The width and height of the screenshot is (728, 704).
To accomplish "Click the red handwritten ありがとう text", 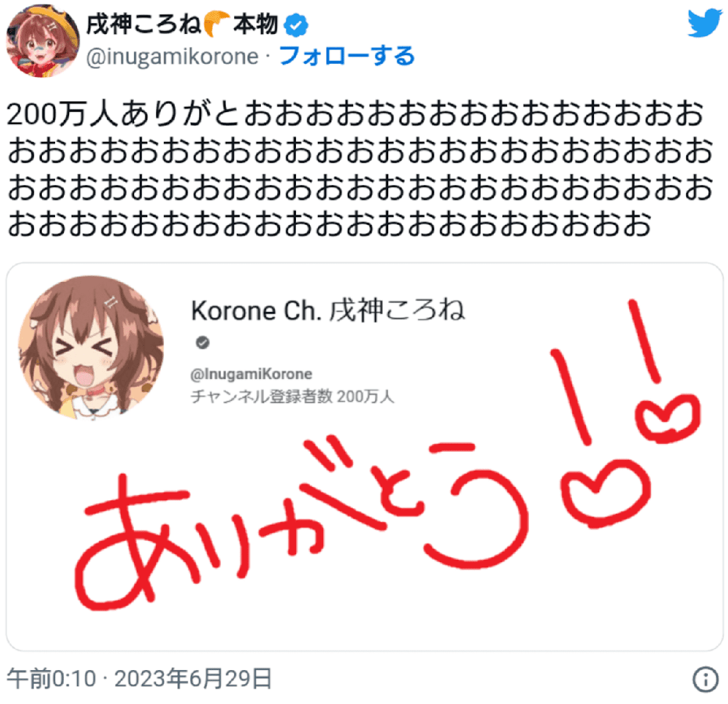I will click(302, 522).
